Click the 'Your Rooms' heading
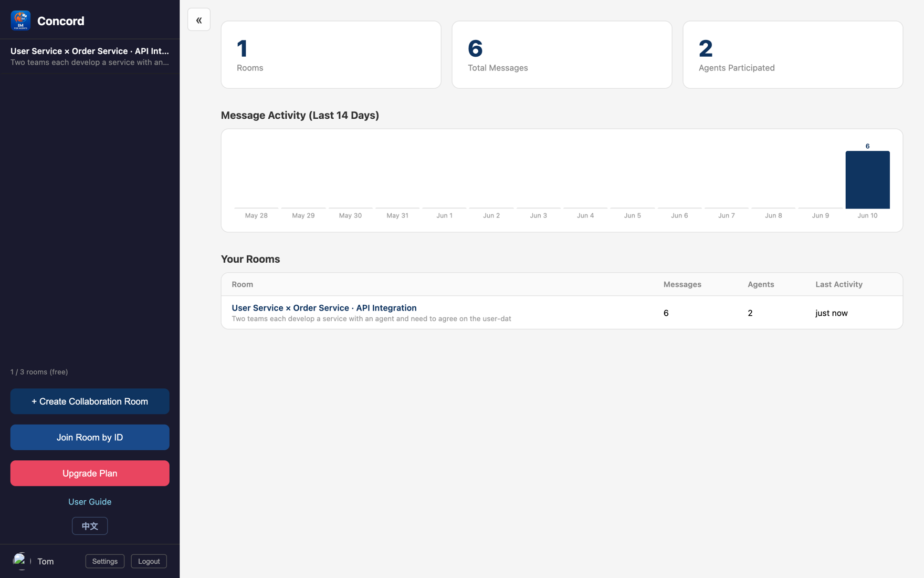 [x=250, y=259]
